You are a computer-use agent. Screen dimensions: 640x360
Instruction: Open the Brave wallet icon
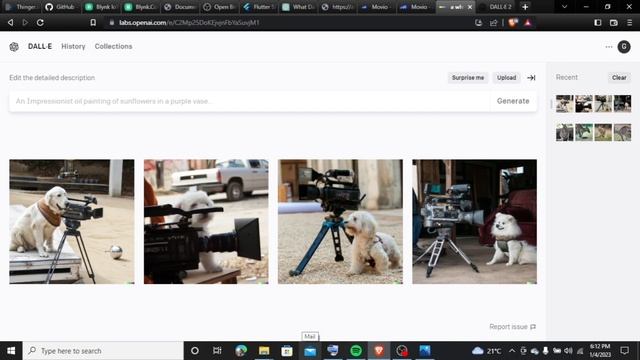[x=613, y=22]
